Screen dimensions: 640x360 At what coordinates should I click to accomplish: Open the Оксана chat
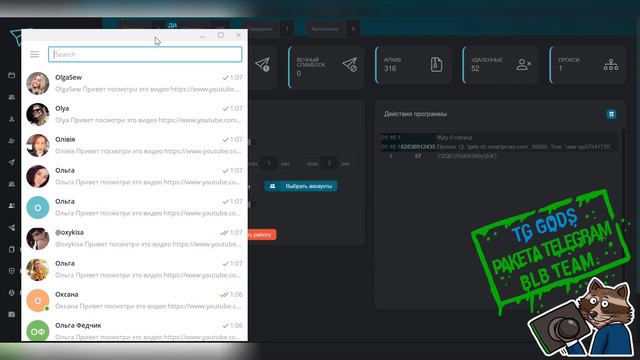click(134, 300)
